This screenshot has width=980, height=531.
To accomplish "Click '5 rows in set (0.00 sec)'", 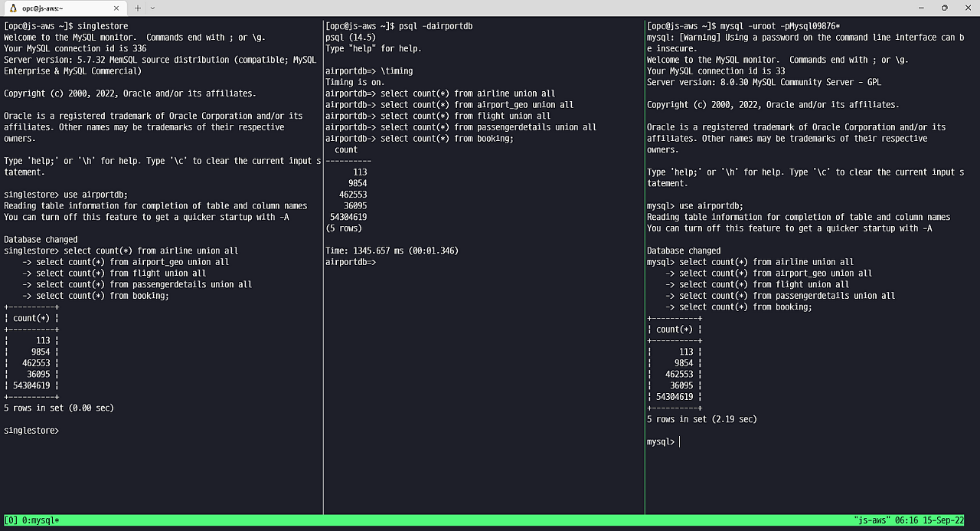I will [x=59, y=408].
